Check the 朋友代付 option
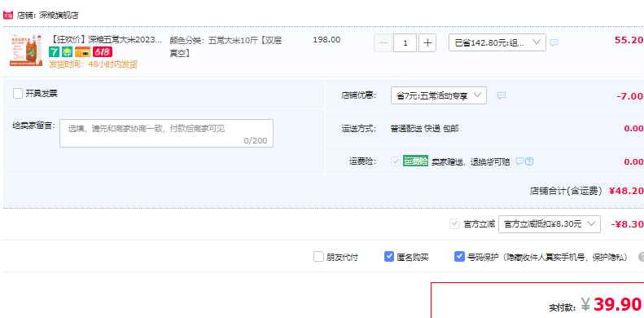 click(318, 257)
